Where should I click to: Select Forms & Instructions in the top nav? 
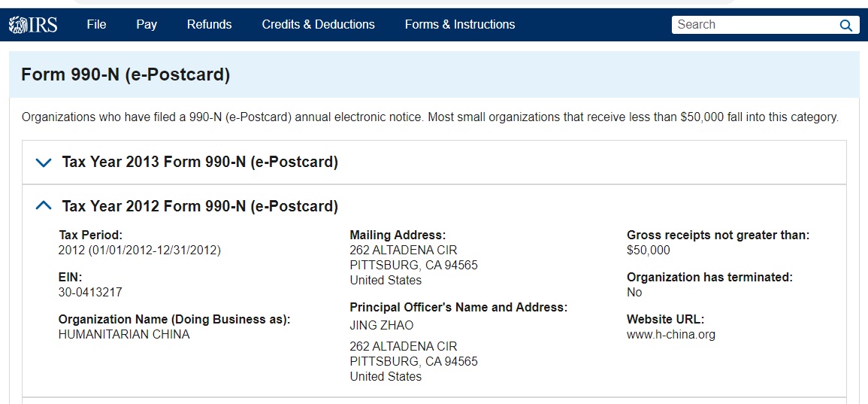click(x=460, y=25)
